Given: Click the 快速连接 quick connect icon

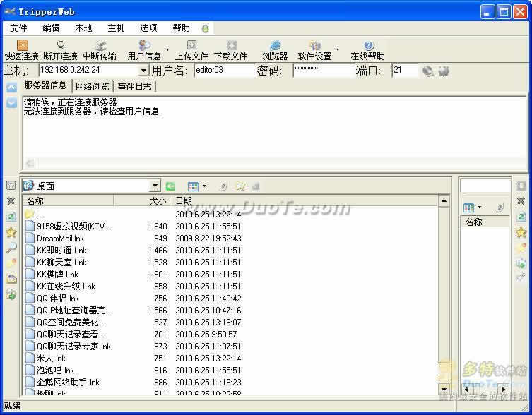Looking at the screenshot, I should pyautogui.click(x=21, y=45).
